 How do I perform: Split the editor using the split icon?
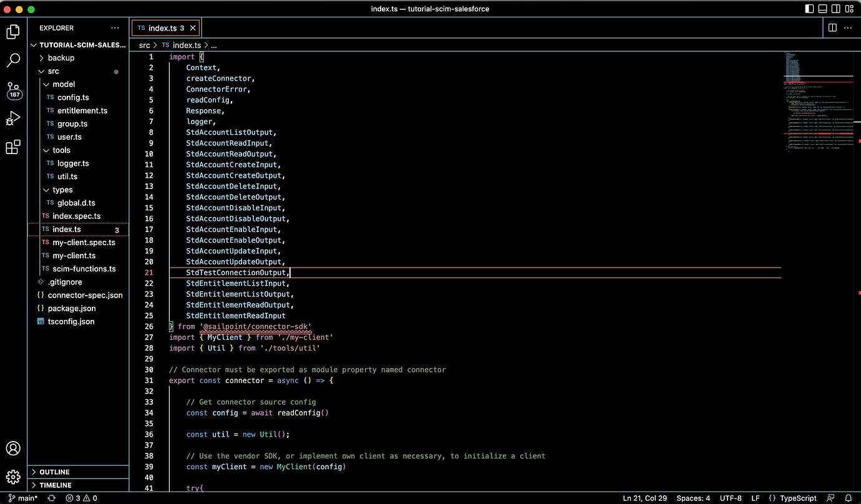tap(832, 27)
